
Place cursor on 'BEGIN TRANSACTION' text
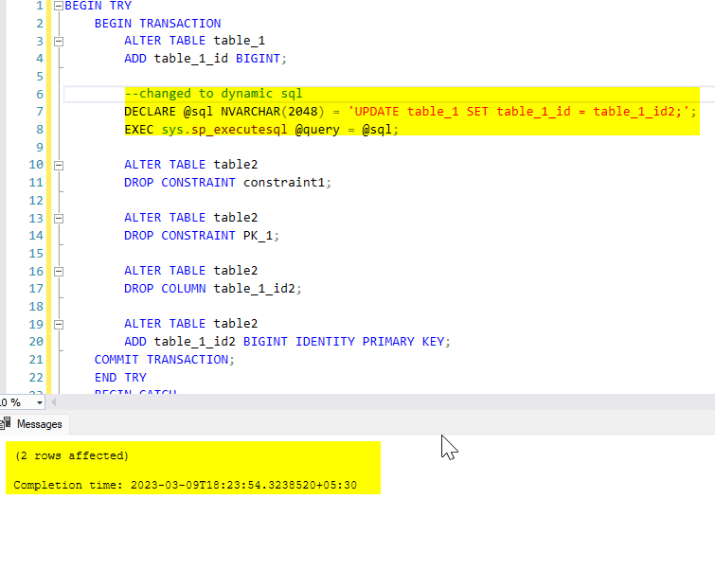pyautogui.click(x=158, y=24)
